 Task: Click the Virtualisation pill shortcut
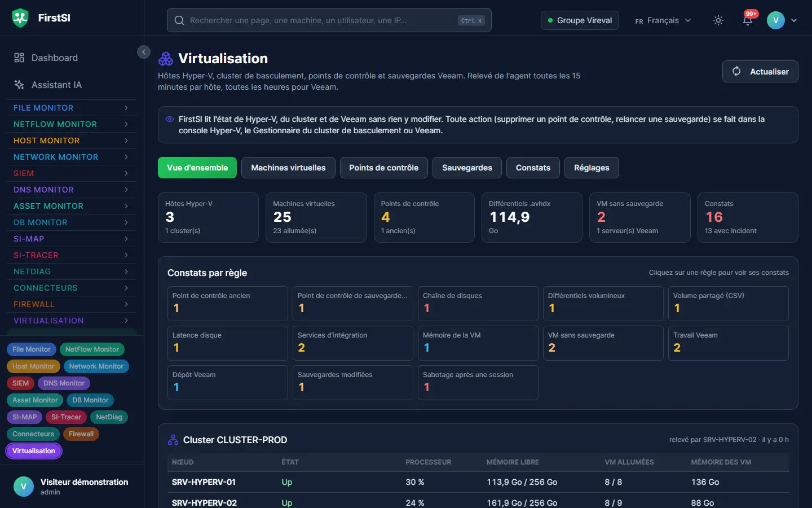pos(34,451)
